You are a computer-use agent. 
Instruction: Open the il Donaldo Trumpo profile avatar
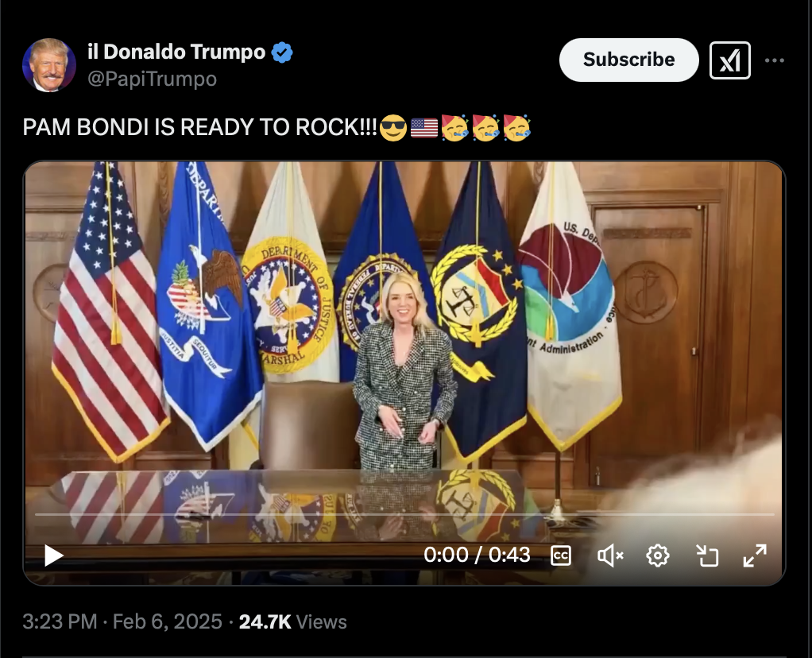coord(49,64)
